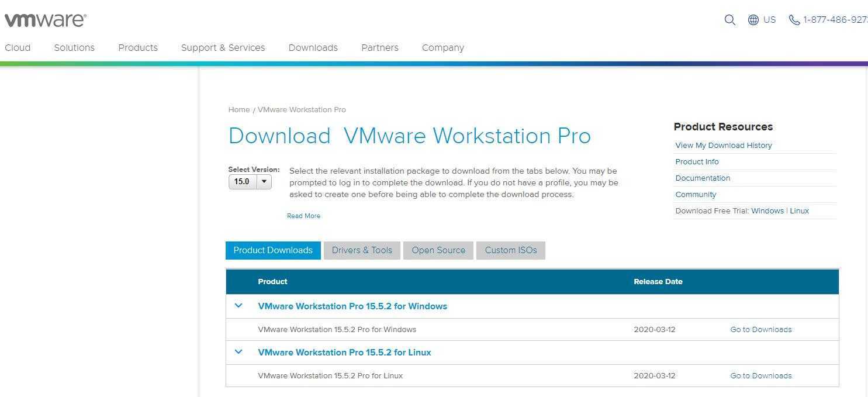
Task: Open the Documentation link
Action: point(703,178)
